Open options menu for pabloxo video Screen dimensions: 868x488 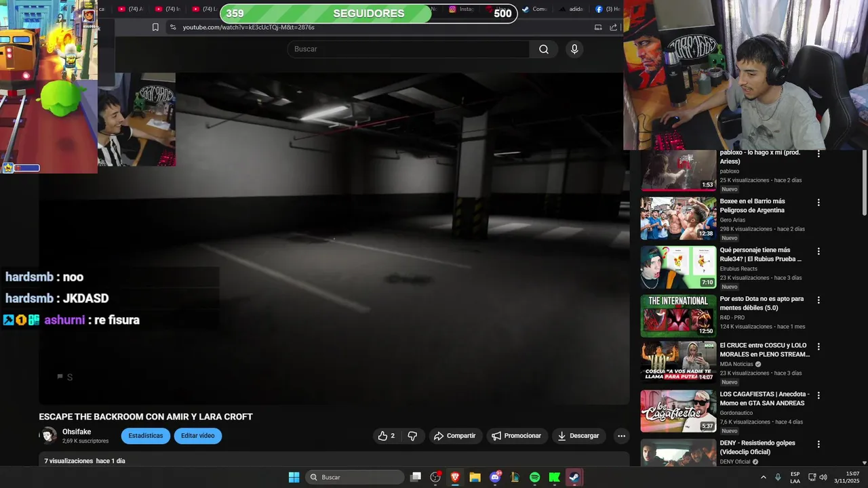pos(818,154)
